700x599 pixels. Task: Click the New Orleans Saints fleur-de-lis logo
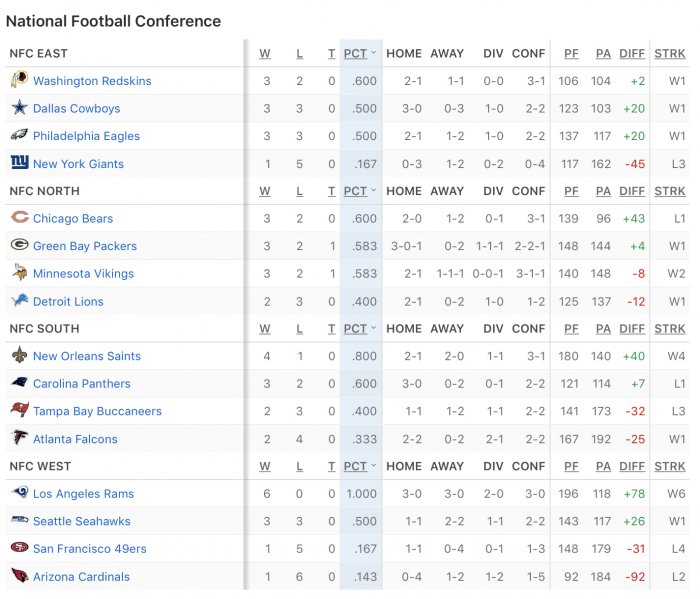pos(20,355)
